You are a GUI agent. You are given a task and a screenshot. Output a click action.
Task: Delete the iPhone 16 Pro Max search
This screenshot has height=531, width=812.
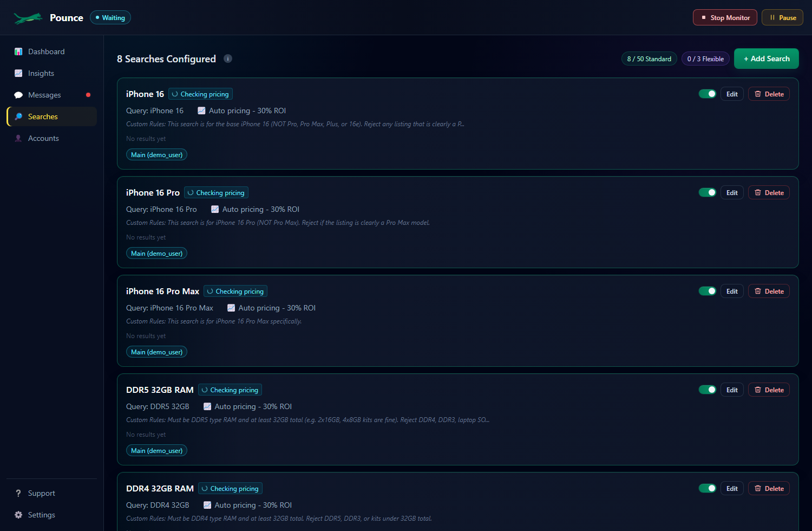tap(769, 291)
